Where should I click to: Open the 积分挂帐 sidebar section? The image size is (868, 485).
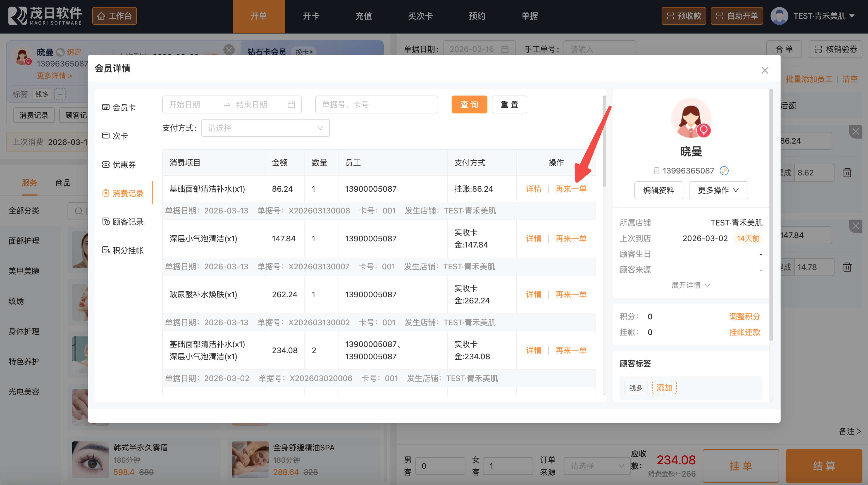(x=123, y=250)
